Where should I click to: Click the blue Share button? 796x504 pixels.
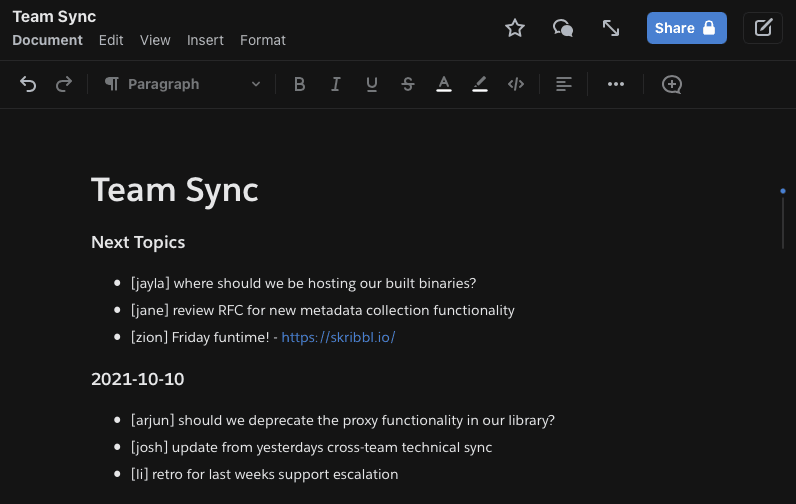click(686, 28)
